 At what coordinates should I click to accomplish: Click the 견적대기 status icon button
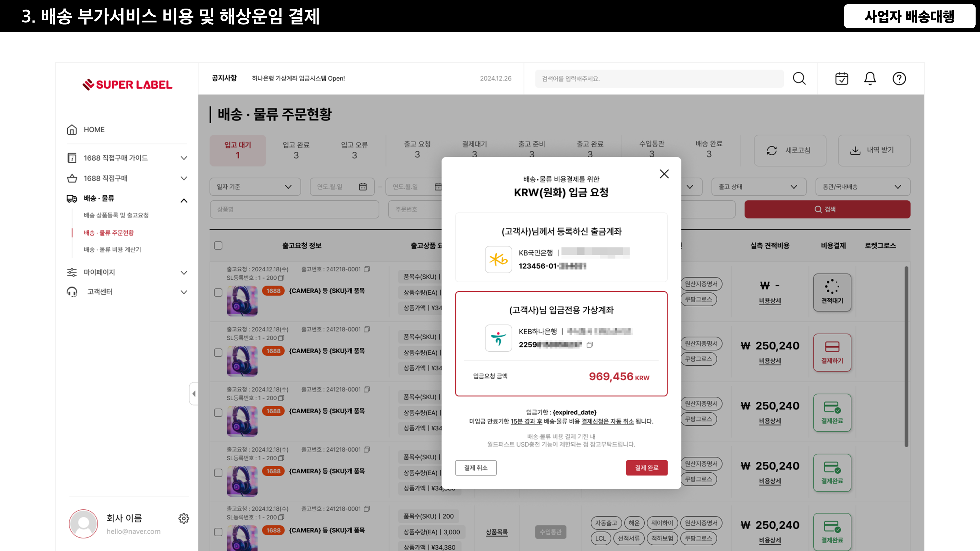[832, 292]
